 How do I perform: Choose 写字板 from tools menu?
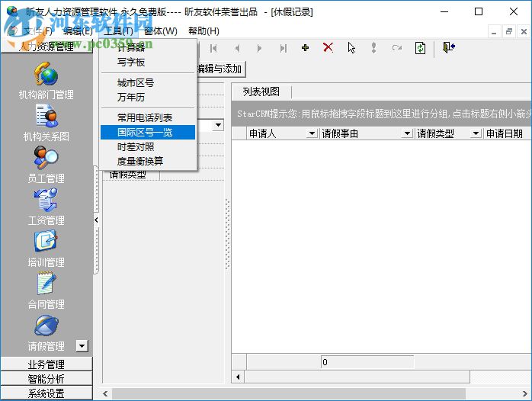click(148, 62)
